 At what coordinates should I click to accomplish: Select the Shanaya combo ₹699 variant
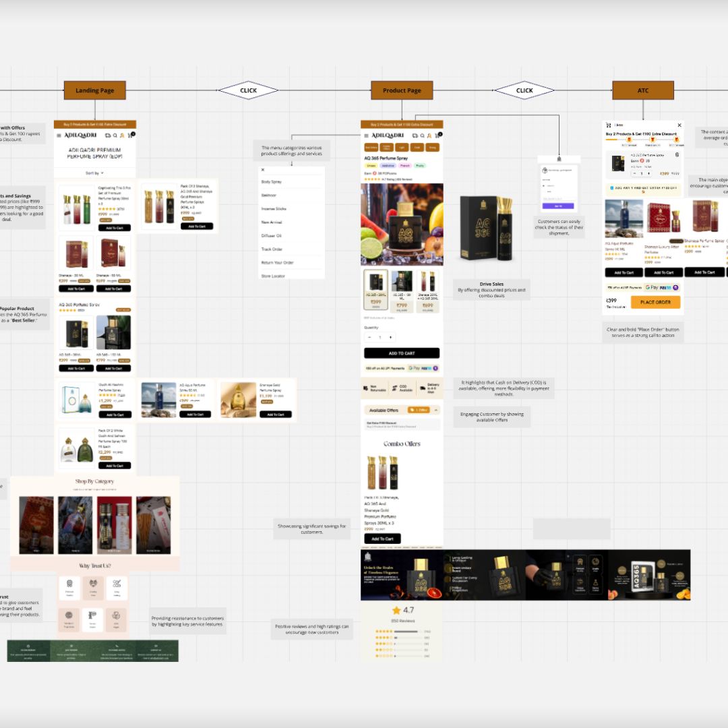click(x=427, y=291)
